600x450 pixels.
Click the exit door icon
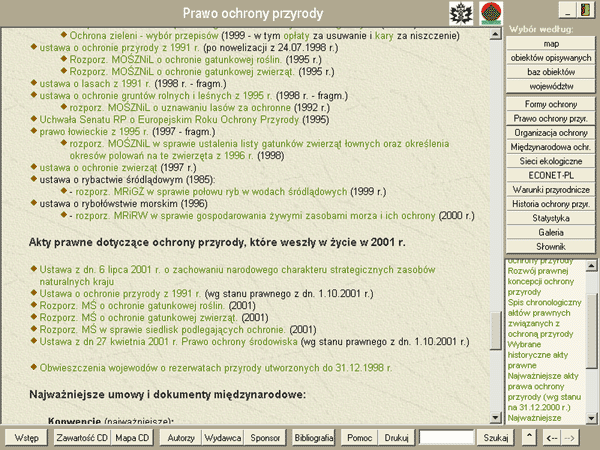(x=579, y=11)
